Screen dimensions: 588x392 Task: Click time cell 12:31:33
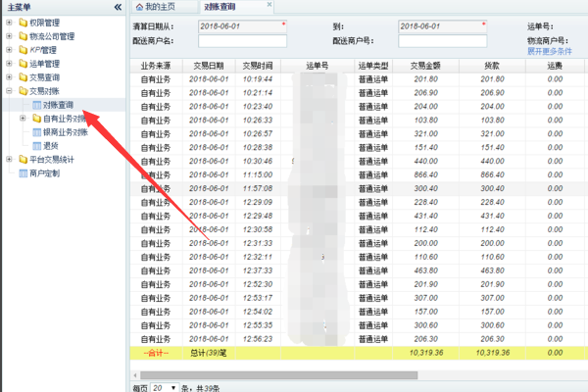(258, 243)
